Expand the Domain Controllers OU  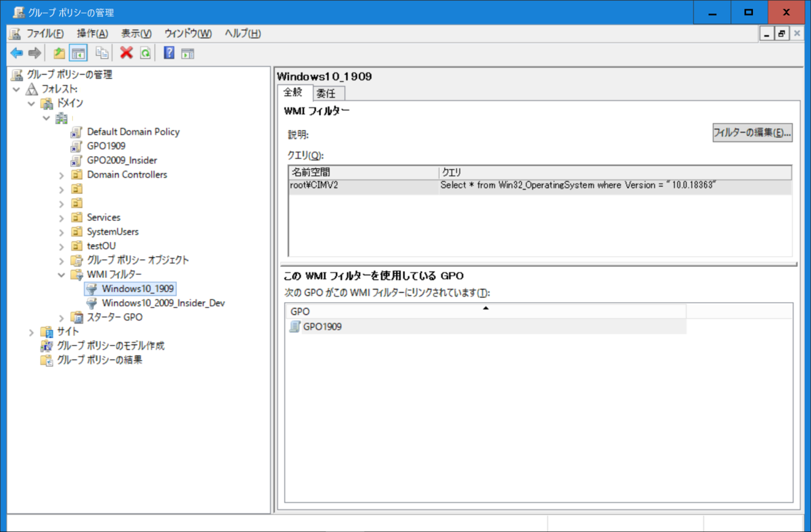(62, 175)
